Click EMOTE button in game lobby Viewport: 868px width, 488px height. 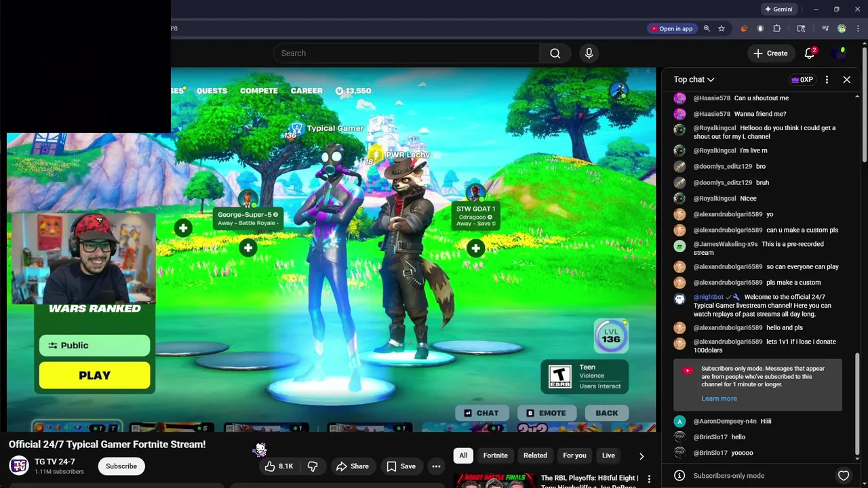[x=546, y=413]
